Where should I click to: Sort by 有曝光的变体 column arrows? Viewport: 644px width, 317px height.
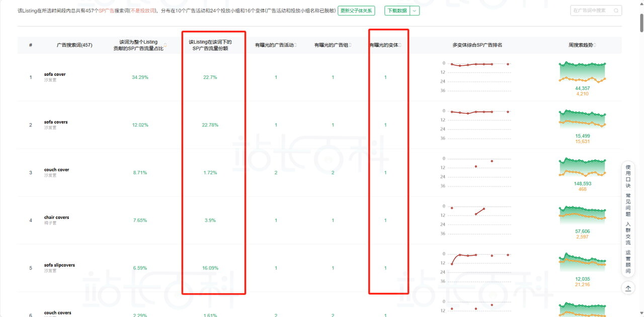pyautogui.click(x=400, y=45)
